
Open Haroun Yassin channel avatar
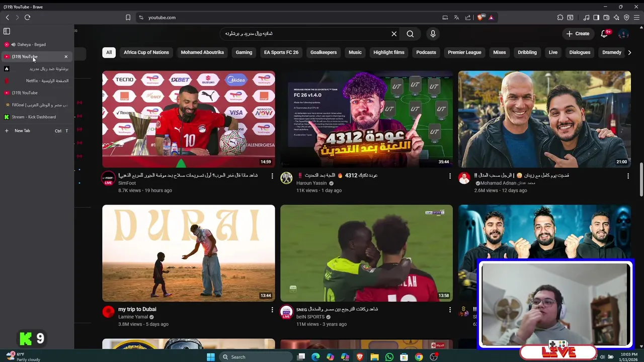click(286, 178)
